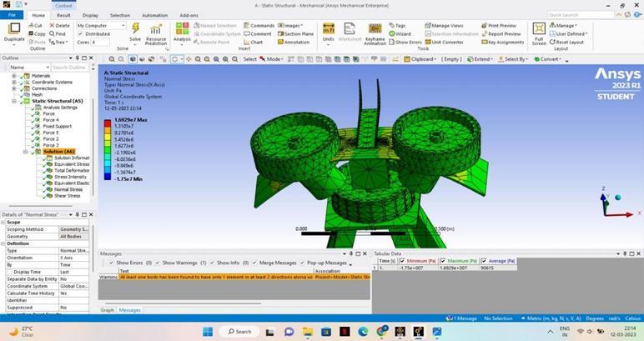Toggle the Distributed checkbox
Screen dimensions: 644x341
click(80, 33)
